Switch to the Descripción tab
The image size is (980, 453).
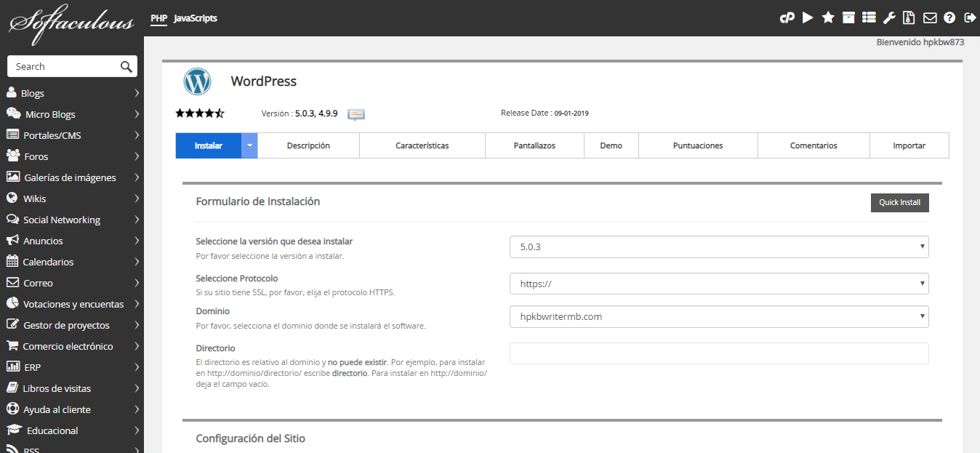308,145
